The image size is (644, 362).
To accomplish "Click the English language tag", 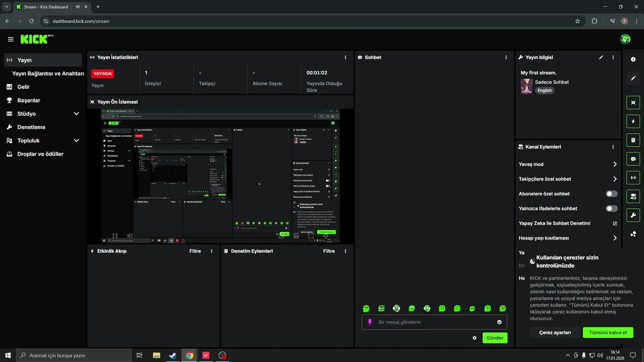I will tap(544, 90).
